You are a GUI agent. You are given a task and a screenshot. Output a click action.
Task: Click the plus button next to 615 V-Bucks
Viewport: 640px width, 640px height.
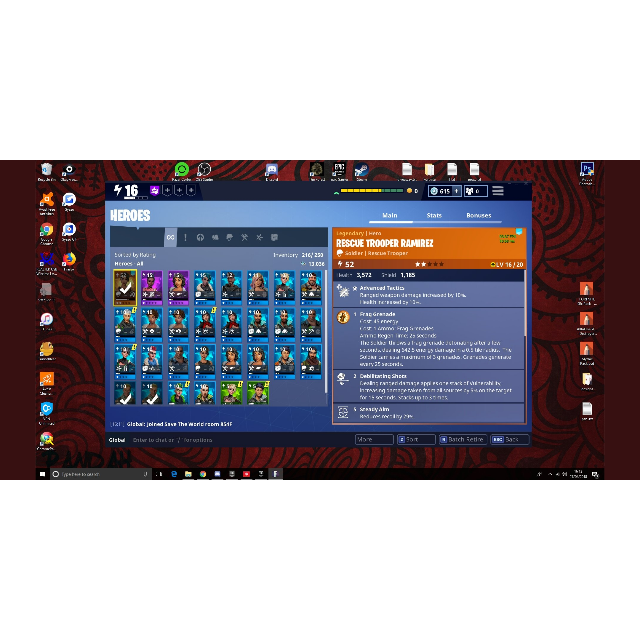click(456, 191)
